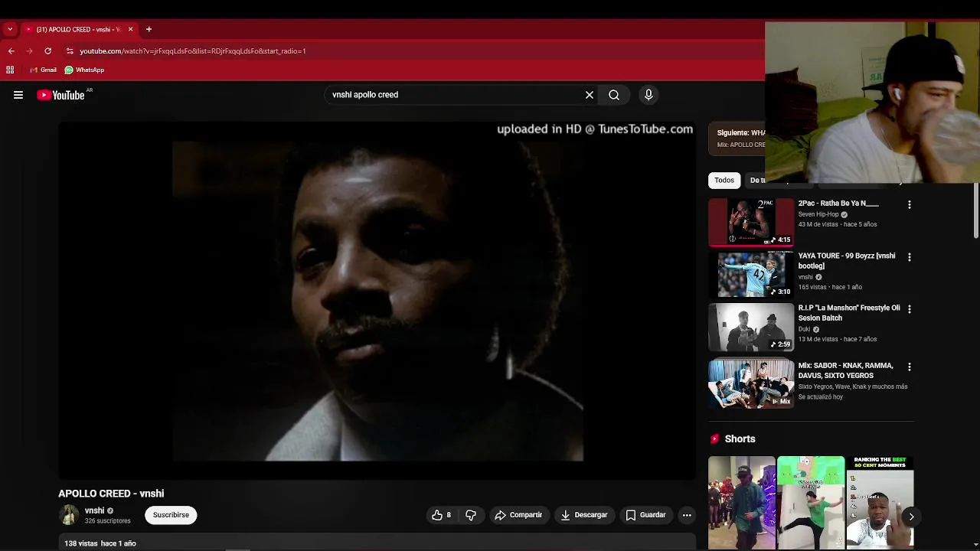Open the browser apps grid shortcut
Image resolution: width=980 pixels, height=551 pixels.
[x=10, y=70]
